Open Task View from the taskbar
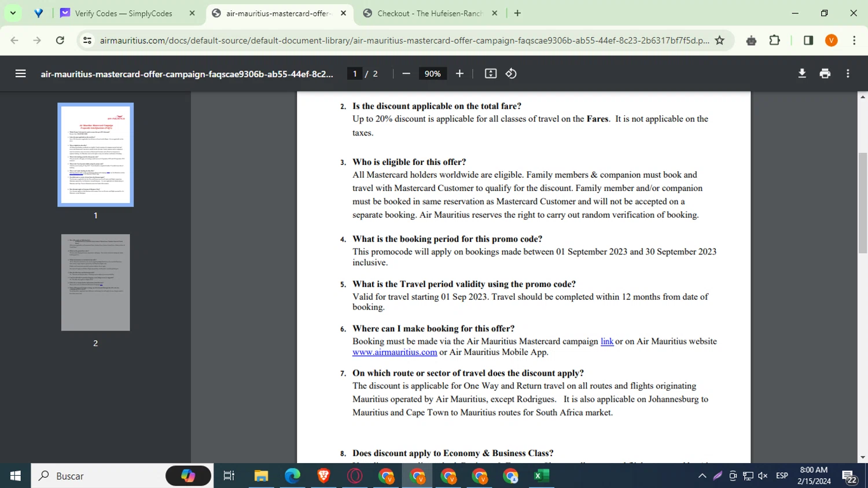 (229, 476)
